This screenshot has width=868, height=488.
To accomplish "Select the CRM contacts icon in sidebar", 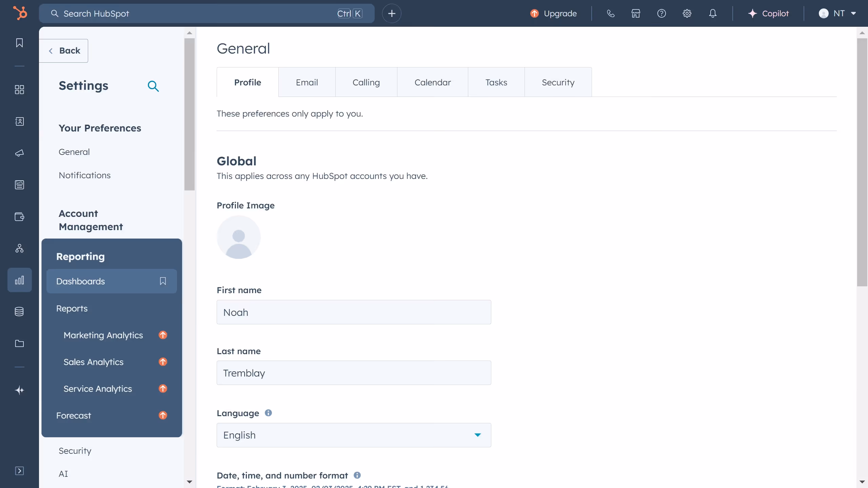I will tap(19, 121).
